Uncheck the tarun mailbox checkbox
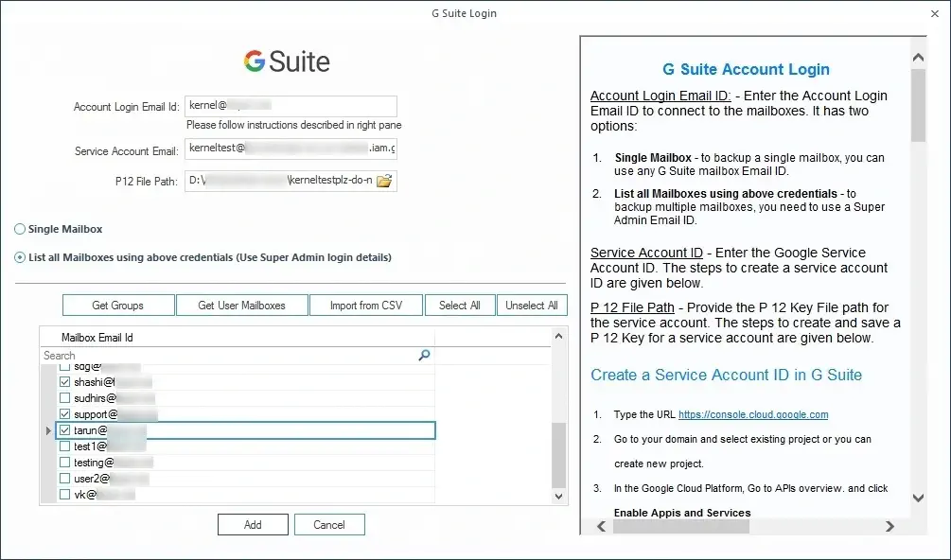The height and width of the screenshot is (560, 951). [x=65, y=430]
